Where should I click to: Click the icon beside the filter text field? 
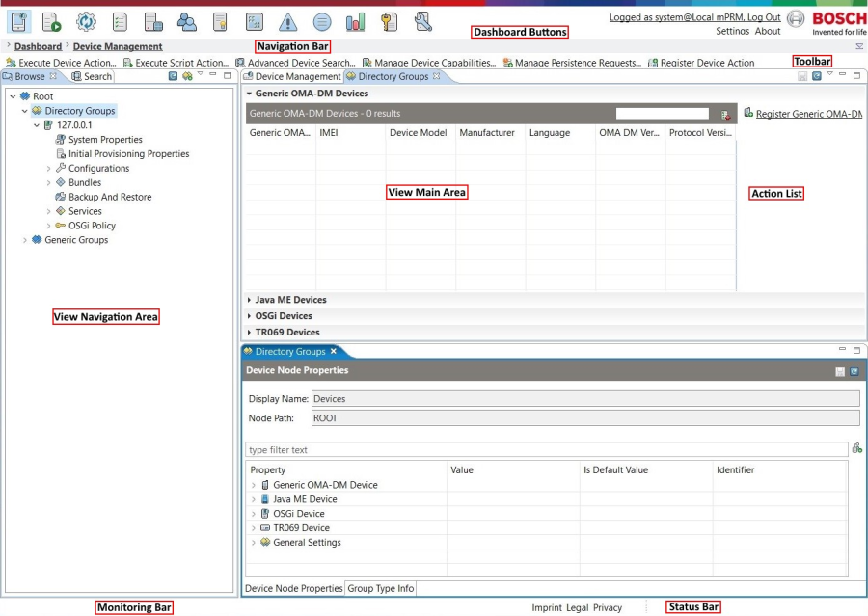coord(857,448)
